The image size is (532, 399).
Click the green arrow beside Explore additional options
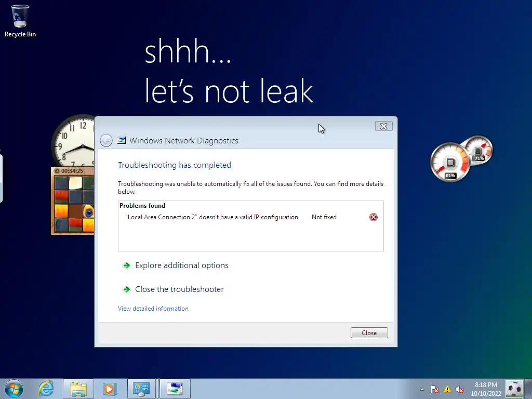coord(127,265)
